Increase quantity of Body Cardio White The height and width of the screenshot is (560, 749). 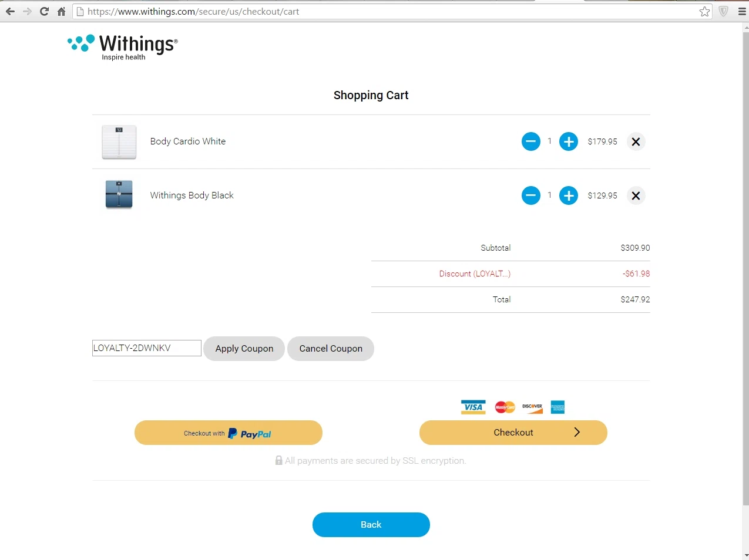click(x=568, y=141)
